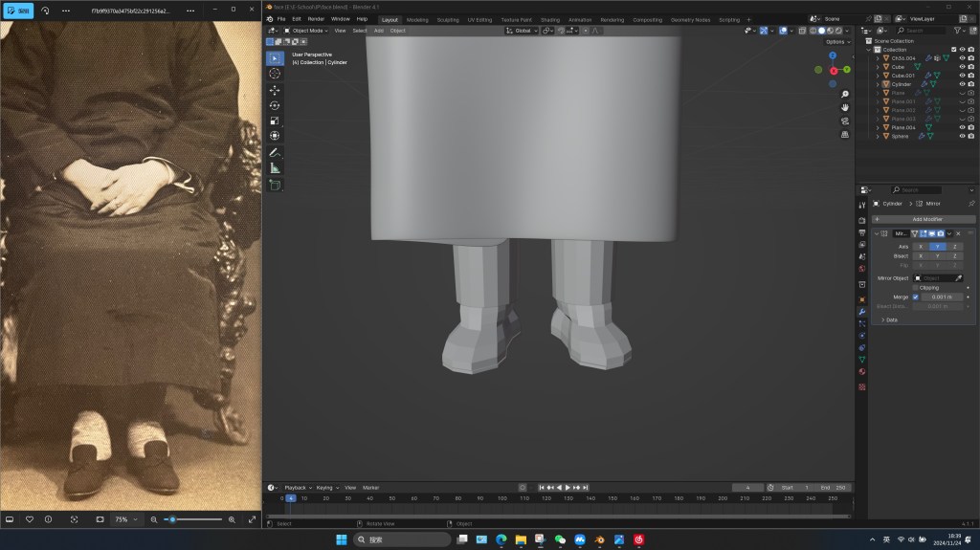The height and width of the screenshot is (550, 980).
Task: Uncheck the Merge checkbox
Action: pos(915,297)
